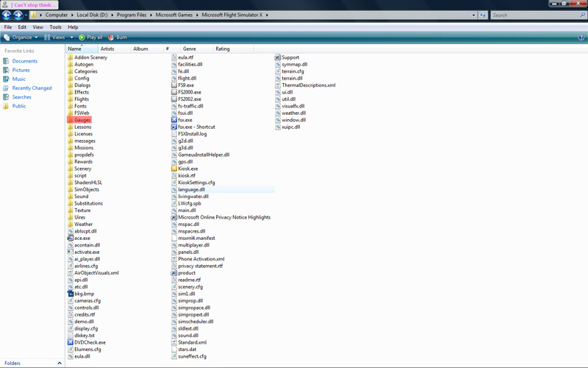The image size is (588, 368).
Task: Click the fsx.exe application icon
Action: tap(174, 120)
